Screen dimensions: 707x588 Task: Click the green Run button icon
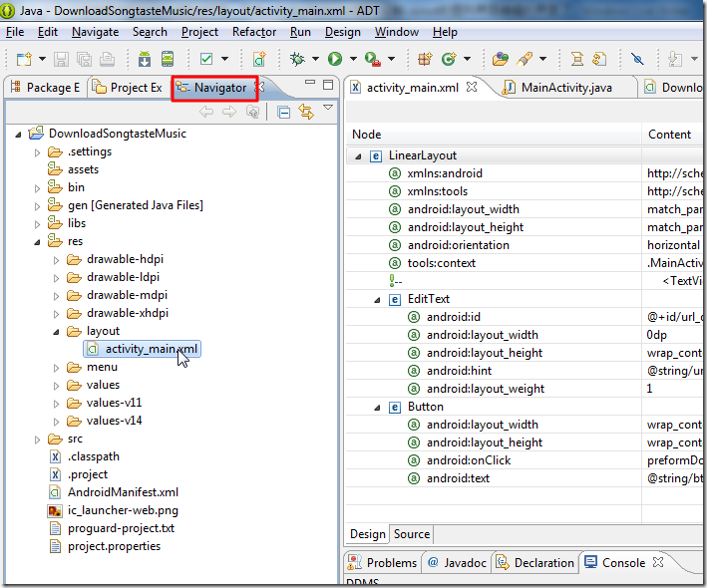pyautogui.click(x=335, y=59)
